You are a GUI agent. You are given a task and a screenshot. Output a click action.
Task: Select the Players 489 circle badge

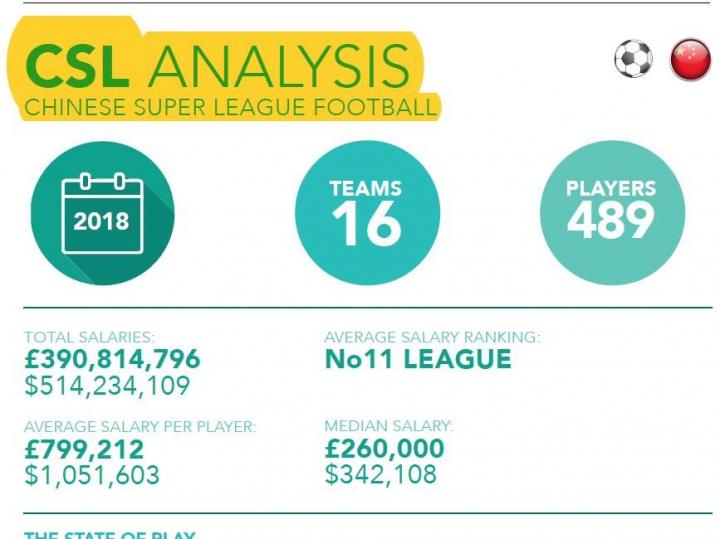(612, 213)
